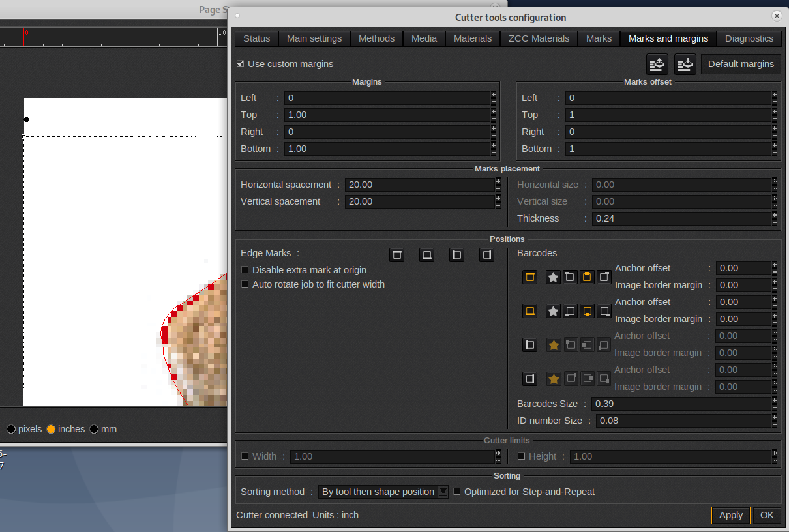
Task: Uncheck Use custom margins checkbox
Action: click(x=241, y=64)
